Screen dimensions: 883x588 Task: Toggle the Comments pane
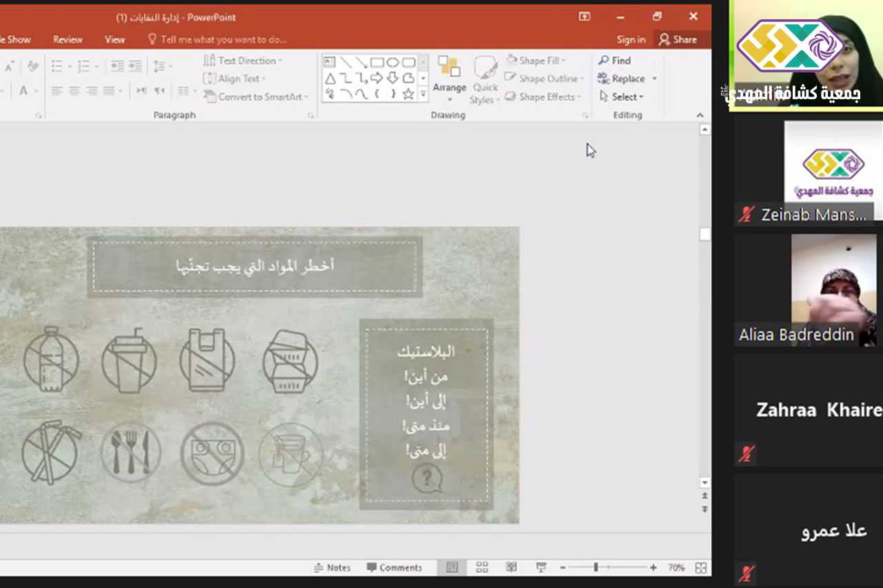click(x=394, y=567)
